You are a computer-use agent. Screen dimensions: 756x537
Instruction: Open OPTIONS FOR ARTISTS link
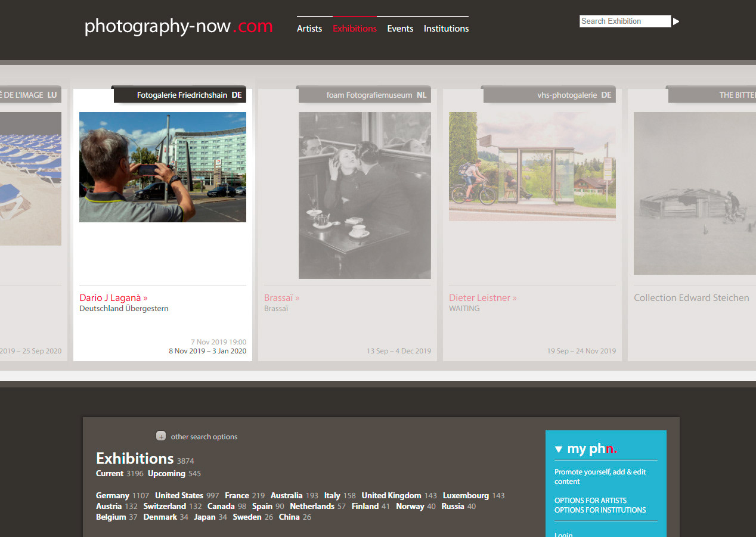590,501
